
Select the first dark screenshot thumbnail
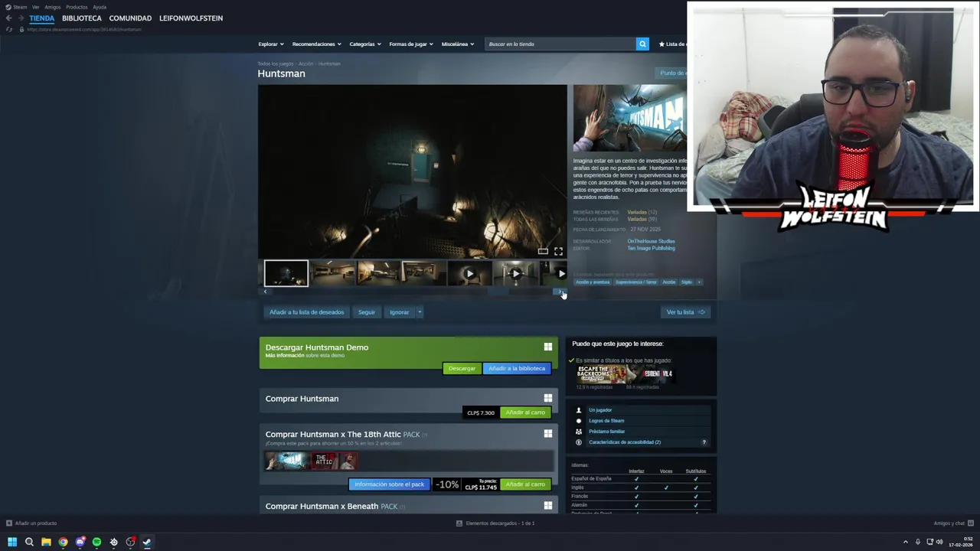click(286, 273)
